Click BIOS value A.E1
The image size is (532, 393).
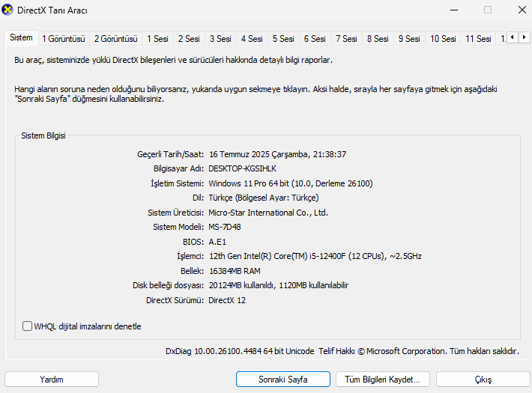(x=217, y=242)
